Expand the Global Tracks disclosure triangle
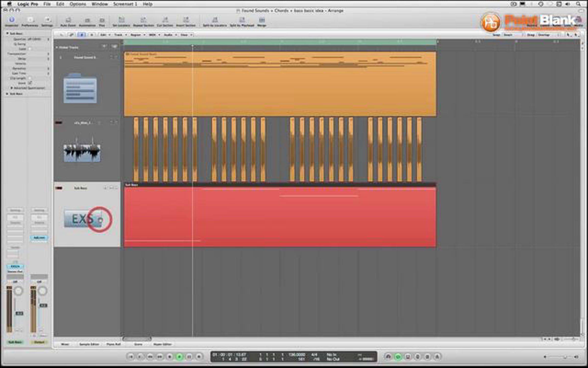The height and width of the screenshot is (368, 588). [57, 47]
